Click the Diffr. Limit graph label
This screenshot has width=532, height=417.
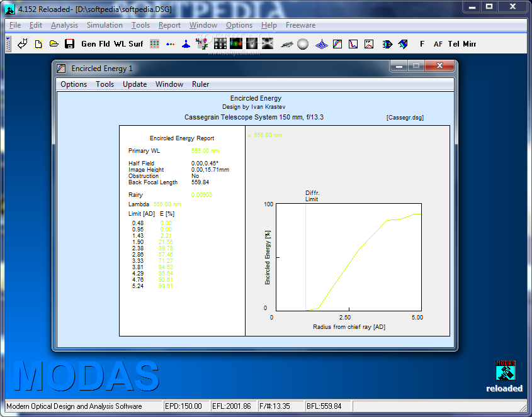312,196
